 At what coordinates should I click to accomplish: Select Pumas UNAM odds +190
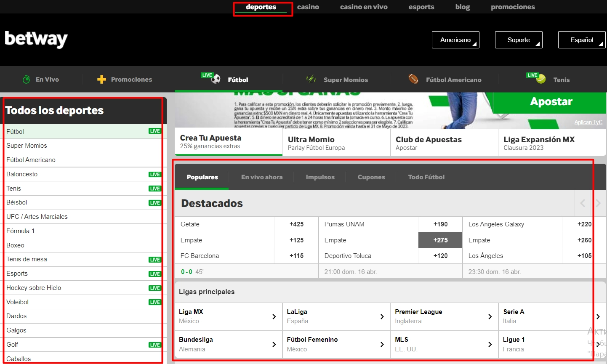[x=440, y=224]
